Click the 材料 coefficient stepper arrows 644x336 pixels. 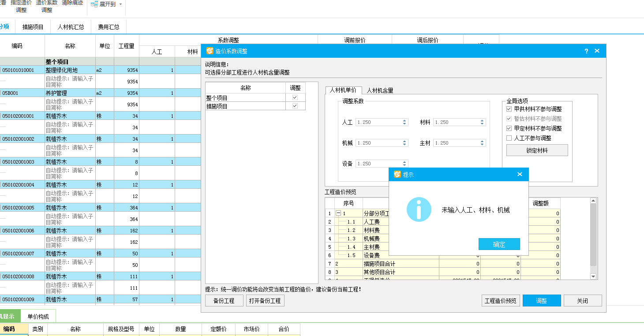[482, 122]
